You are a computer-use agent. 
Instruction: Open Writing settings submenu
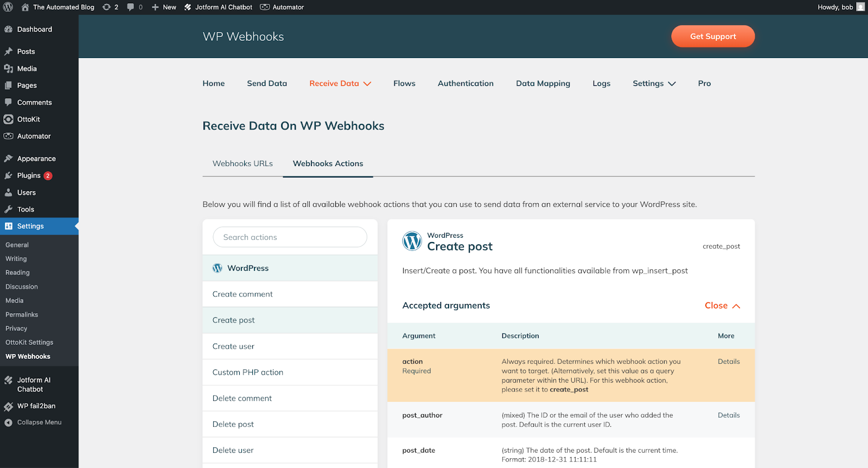16,259
